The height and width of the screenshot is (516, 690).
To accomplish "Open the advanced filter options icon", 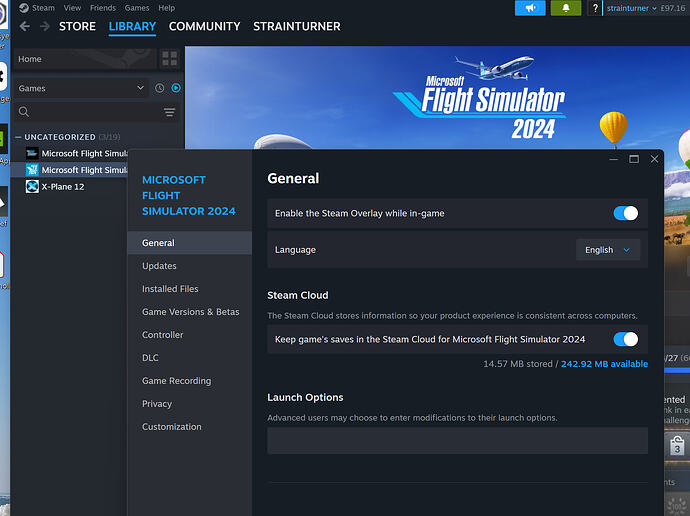I will (169, 112).
